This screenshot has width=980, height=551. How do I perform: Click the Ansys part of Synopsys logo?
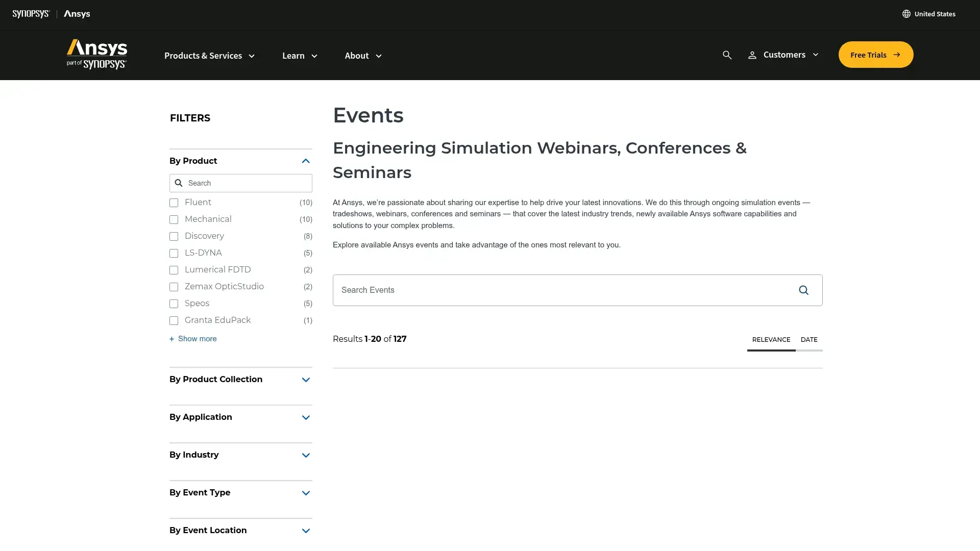pyautogui.click(x=96, y=54)
